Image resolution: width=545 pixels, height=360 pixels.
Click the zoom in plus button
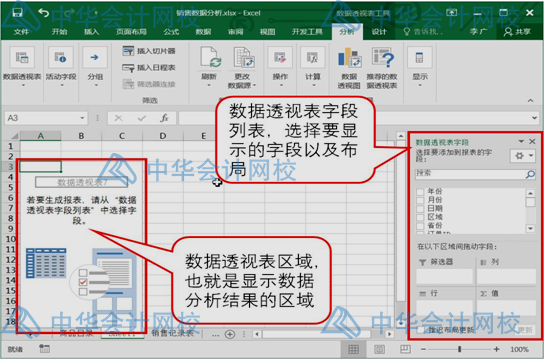[497, 349]
